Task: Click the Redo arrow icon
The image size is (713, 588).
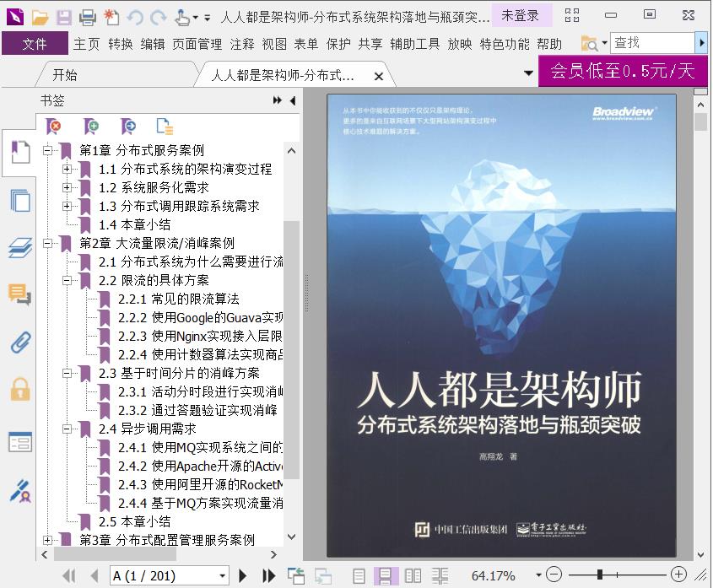Action: point(159,17)
